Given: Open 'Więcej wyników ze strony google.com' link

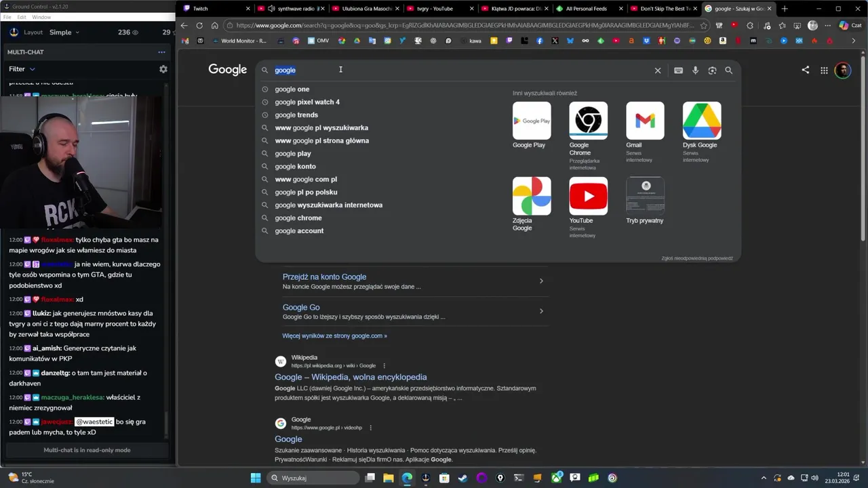Looking at the screenshot, I should [334, 335].
